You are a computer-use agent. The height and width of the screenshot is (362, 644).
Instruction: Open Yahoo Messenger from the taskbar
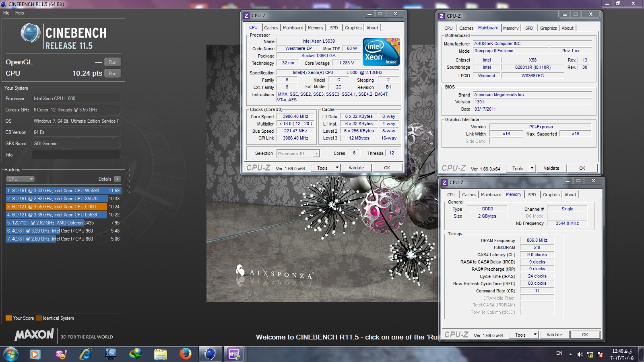pyautogui.click(x=61, y=354)
